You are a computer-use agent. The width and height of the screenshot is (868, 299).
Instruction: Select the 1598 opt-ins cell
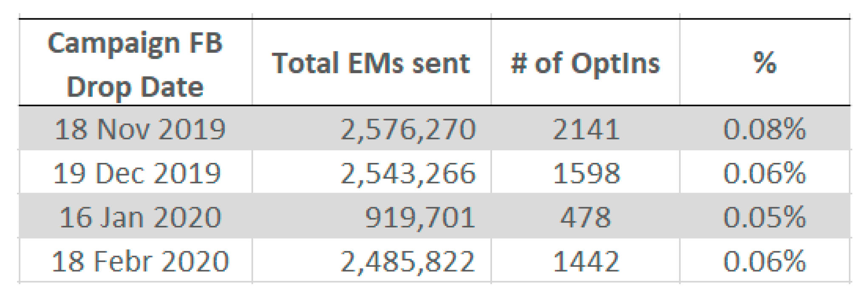click(x=586, y=174)
